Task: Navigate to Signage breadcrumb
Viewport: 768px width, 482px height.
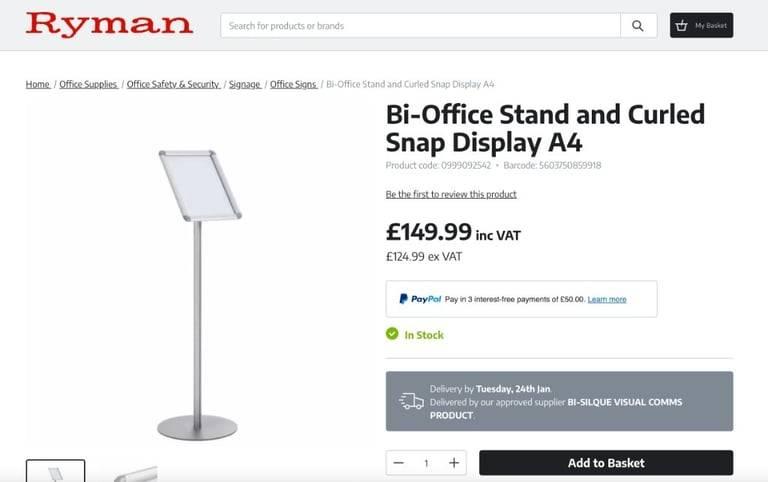Action: click(x=244, y=84)
